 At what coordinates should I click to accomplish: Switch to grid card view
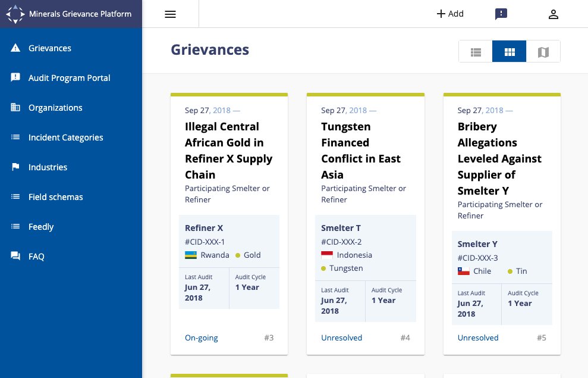pyautogui.click(x=510, y=52)
